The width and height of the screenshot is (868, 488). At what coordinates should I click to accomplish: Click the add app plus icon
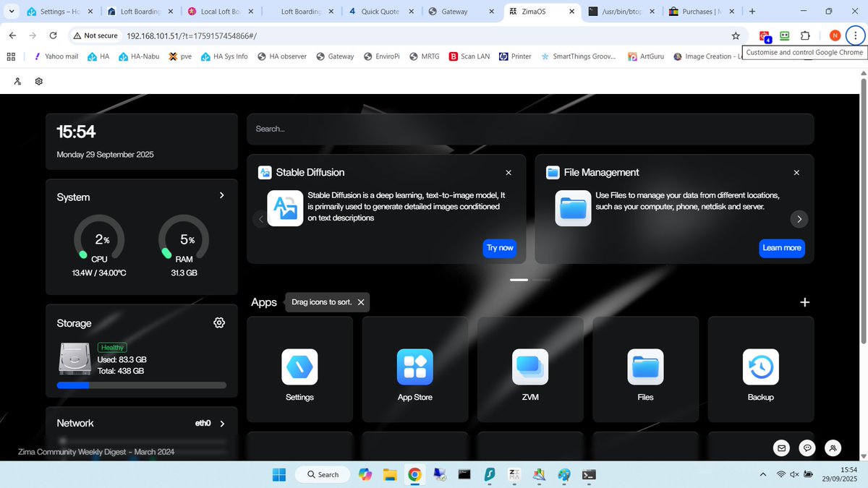pyautogui.click(x=804, y=302)
